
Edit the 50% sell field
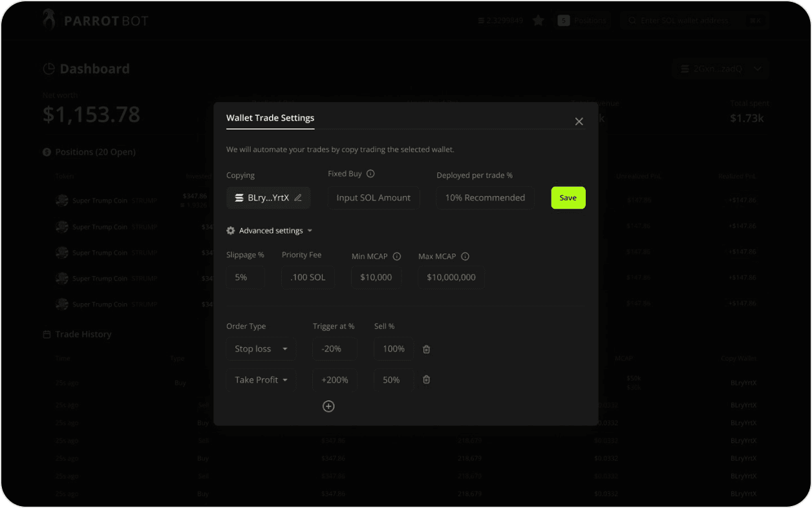(x=394, y=379)
